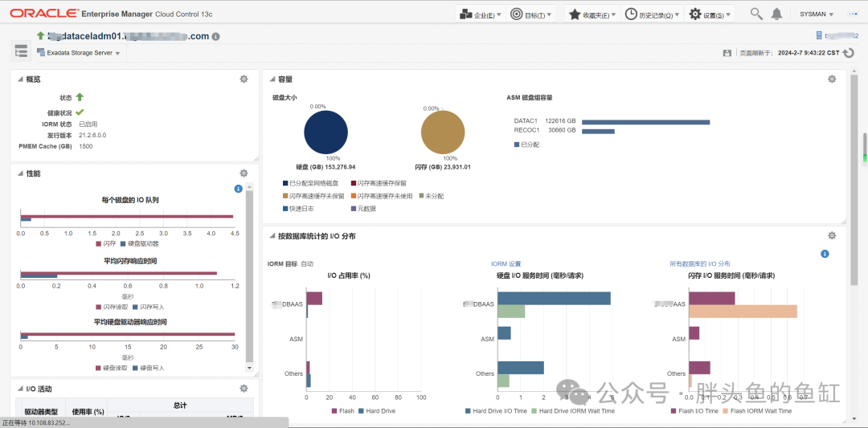Click the down arrow of 性能 panel scrollbar

click(248, 368)
